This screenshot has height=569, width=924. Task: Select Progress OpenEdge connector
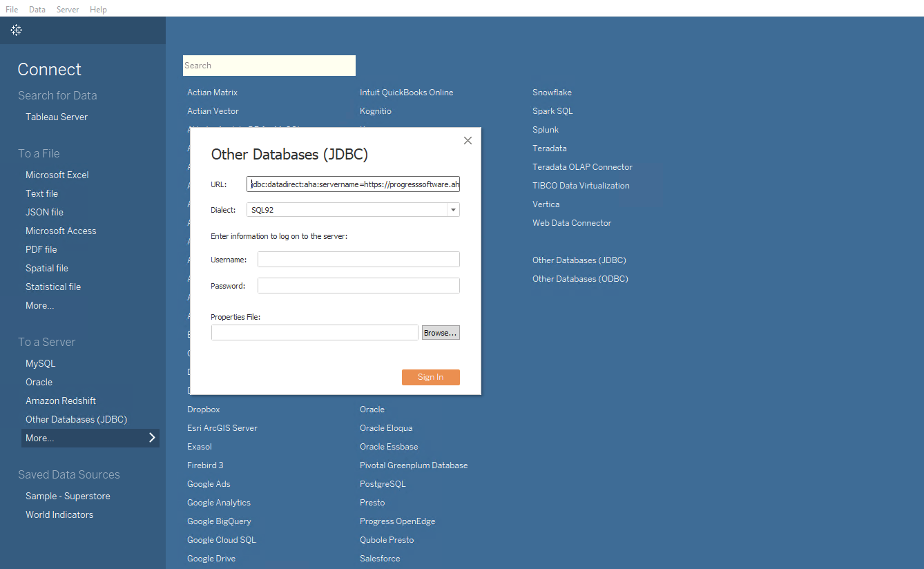[397, 521]
